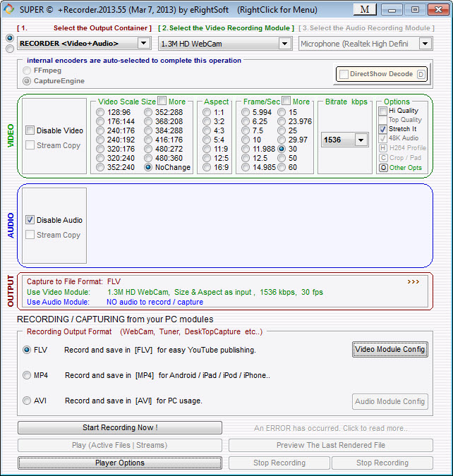This screenshot has height=476, width=453.
Task: Select the 4:3 aspect ratio
Action: tap(207, 130)
